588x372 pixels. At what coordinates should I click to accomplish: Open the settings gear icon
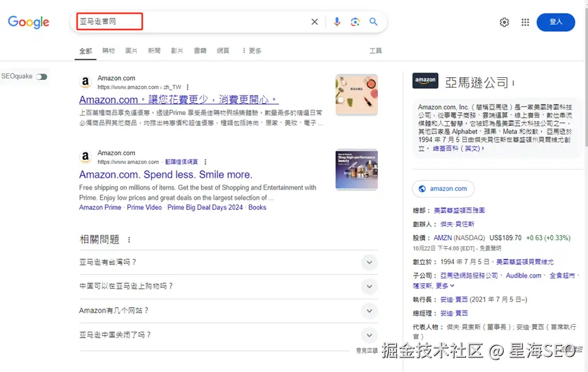pyautogui.click(x=504, y=22)
